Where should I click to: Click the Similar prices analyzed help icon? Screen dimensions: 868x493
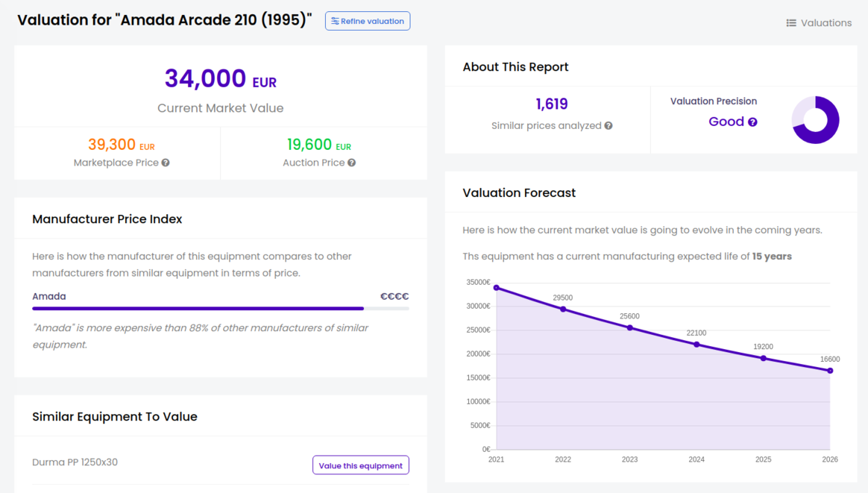click(x=608, y=126)
